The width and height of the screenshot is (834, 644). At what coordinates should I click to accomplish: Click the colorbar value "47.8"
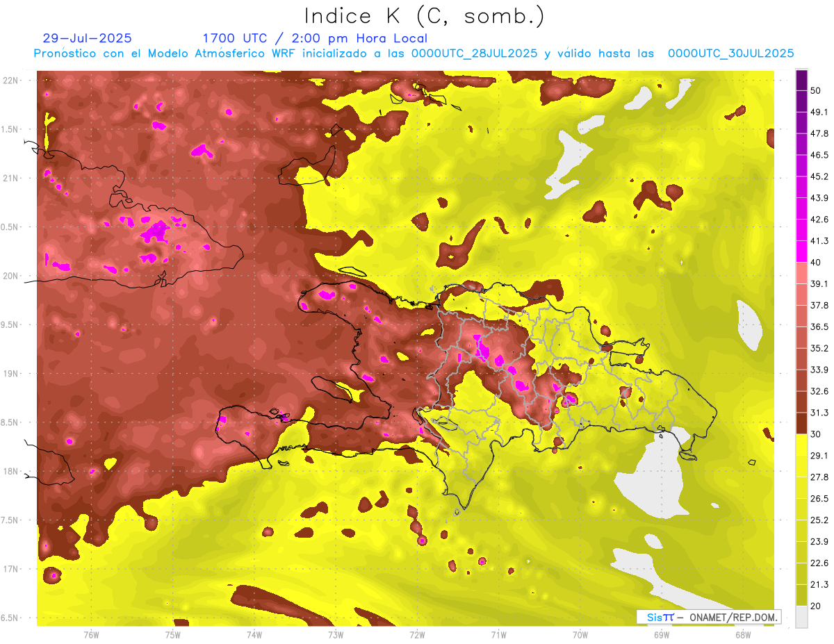(x=819, y=133)
